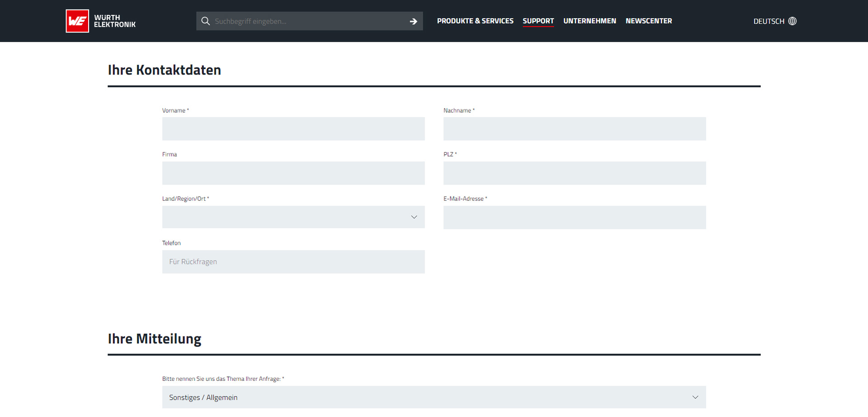The width and height of the screenshot is (868, 417).
Task: Go to Newscenter in the navigation
Action: coord(648,21)
